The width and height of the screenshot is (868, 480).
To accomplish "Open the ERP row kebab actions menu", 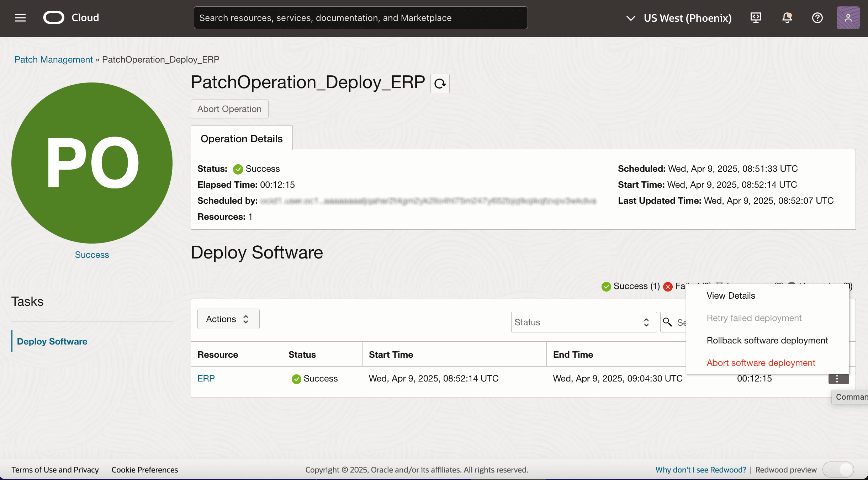I will pyautogui.click(x=838, y=379).
